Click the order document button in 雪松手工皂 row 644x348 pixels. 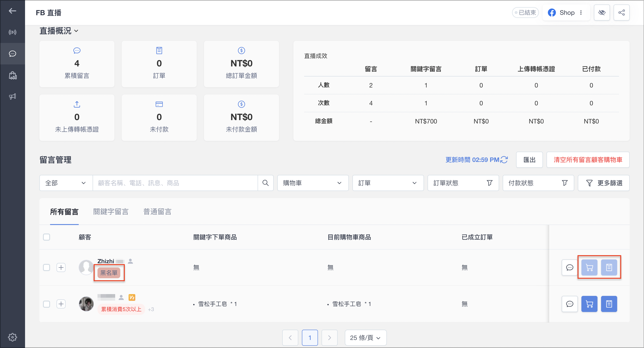[609, 304]
